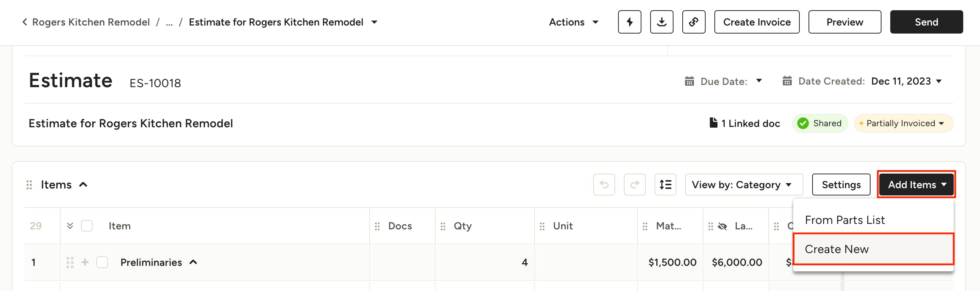Click the add plus icon beside Preliminaries

coord(85,262)
